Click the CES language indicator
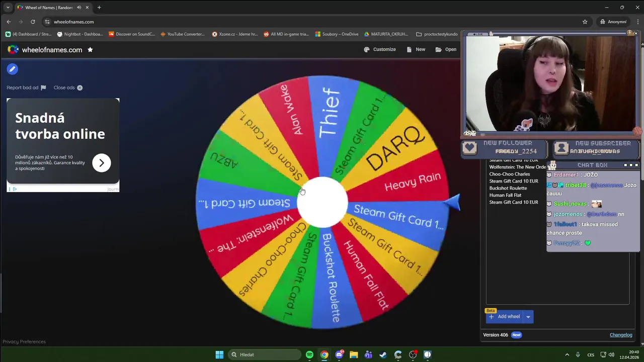 [591, 354]
